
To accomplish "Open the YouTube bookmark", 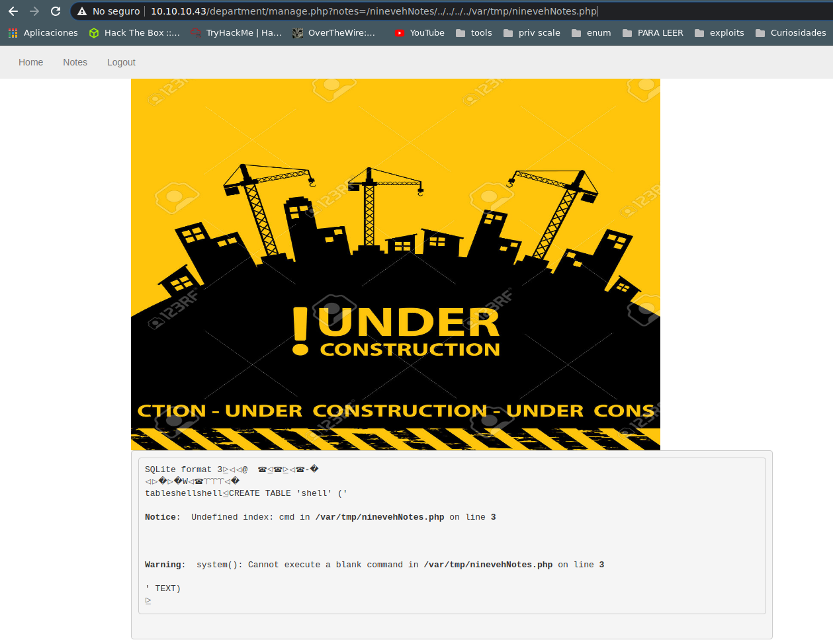I will tap(419, 32).
